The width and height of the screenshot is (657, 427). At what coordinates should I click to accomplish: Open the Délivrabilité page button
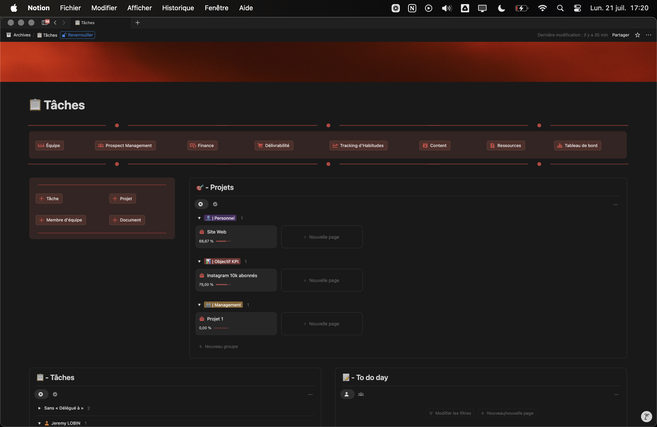[274, 145]
